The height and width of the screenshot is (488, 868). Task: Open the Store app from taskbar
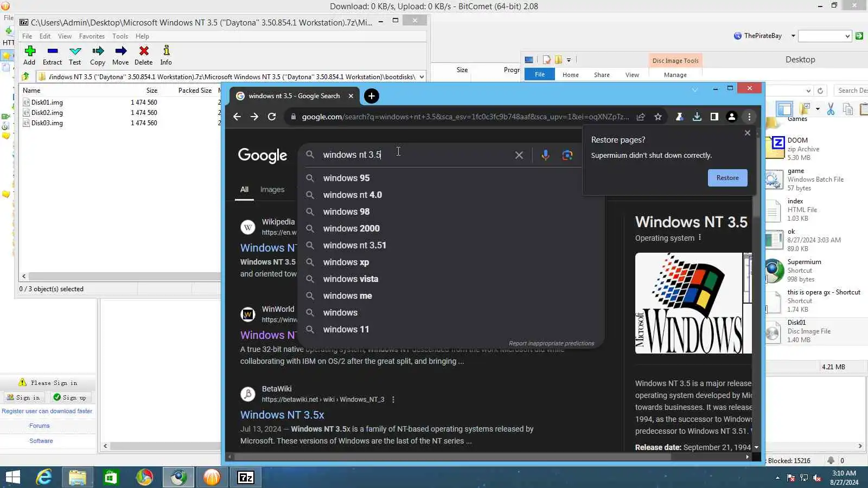pos(111,477)
